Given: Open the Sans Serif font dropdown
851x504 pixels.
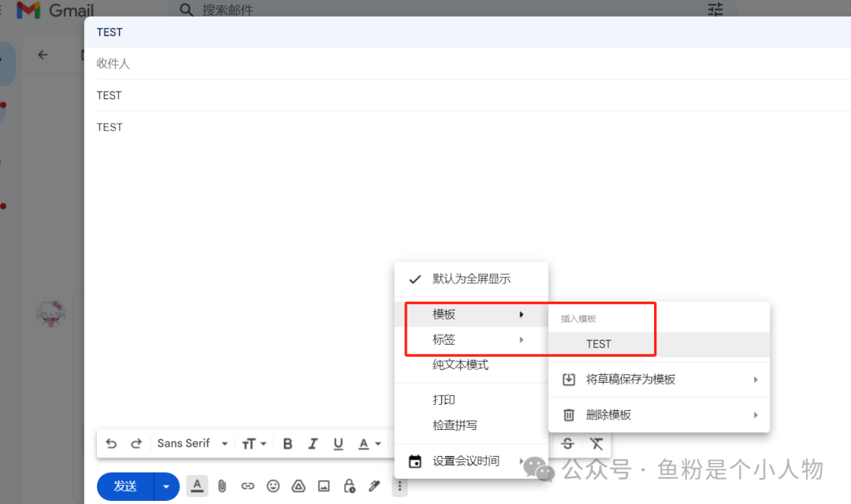Looking at the screenshot, I should pos(192,443).
